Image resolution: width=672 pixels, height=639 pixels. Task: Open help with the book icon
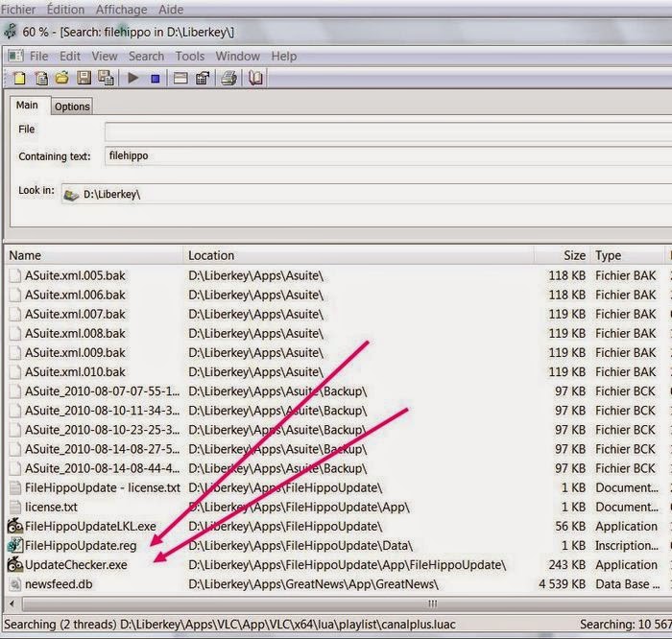pyautogui.click(x=256, y=79)
